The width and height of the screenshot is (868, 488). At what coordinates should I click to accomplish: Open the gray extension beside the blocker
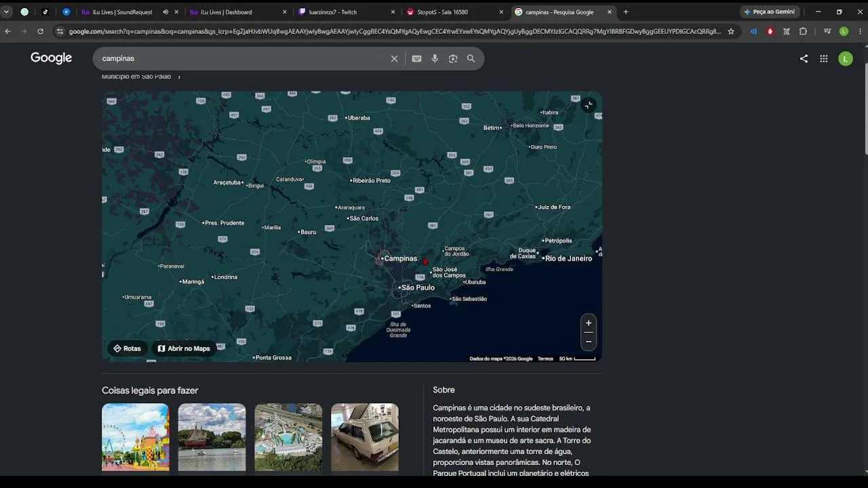click(787, 31)
